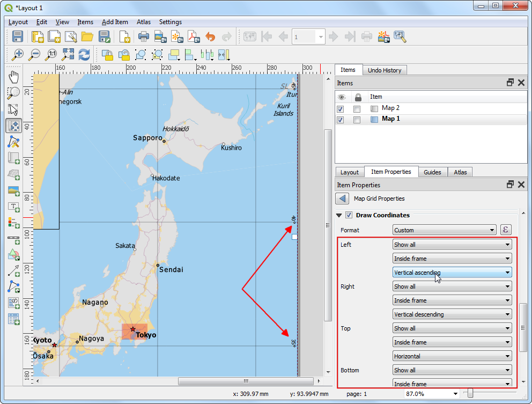This screenshot has height=404, width=532.
Task: Click the Export as PDF icon
Action: [193, 37]
